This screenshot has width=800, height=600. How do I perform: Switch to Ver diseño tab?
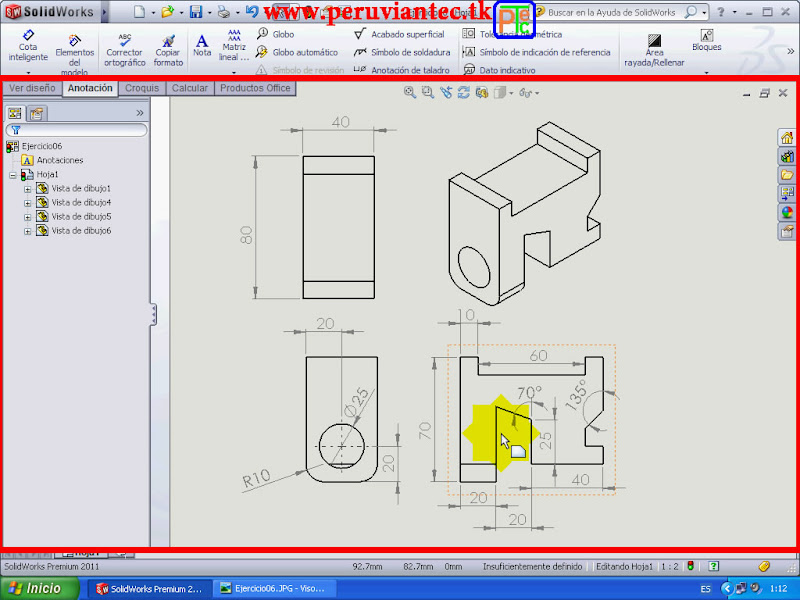pos(32,88)
